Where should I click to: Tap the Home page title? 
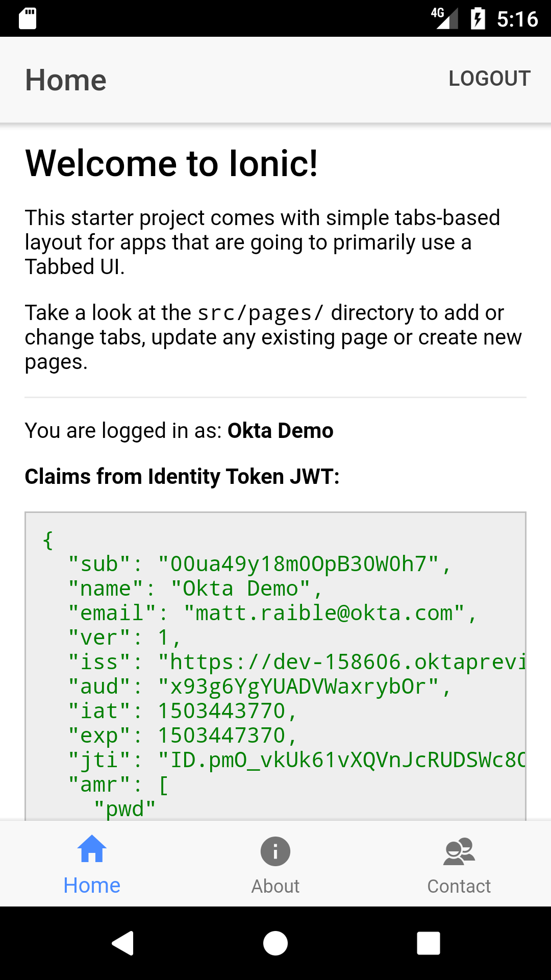click(66, 80)
